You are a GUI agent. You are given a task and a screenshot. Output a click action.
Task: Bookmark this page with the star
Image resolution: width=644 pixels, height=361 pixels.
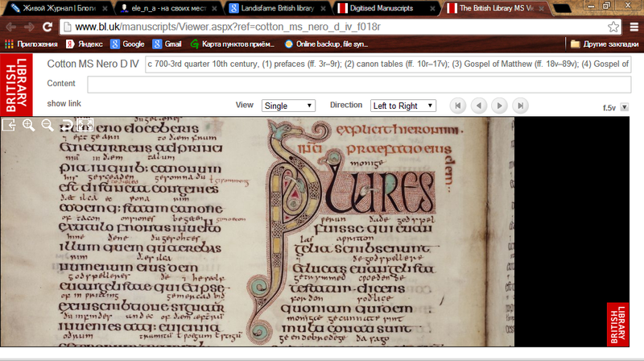pyautogui.click(x=613, y=27)
